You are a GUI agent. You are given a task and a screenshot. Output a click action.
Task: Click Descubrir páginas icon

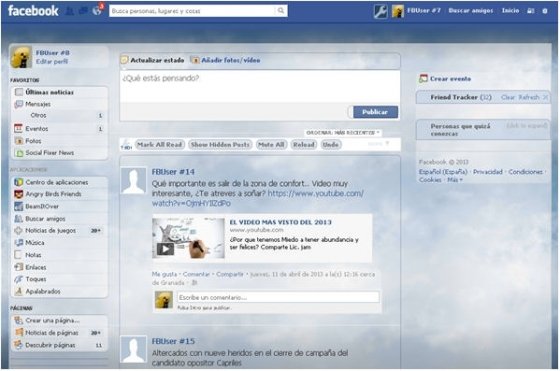[18, 345]
